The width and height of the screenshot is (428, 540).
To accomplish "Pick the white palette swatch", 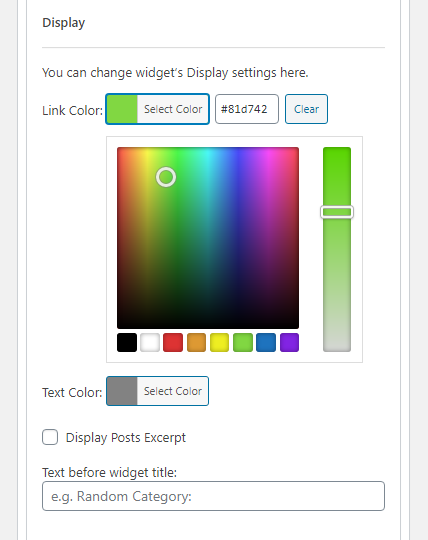I will 150,342.
